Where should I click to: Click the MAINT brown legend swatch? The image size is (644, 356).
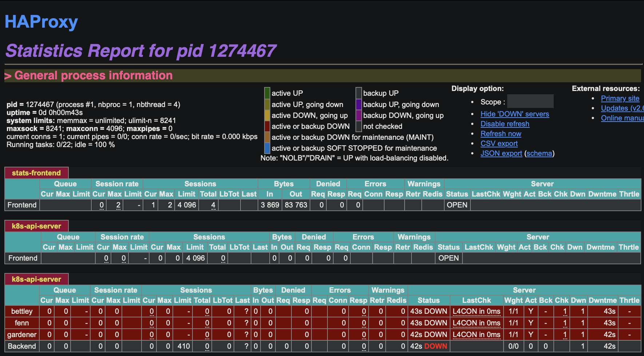[x=267, y=137]
